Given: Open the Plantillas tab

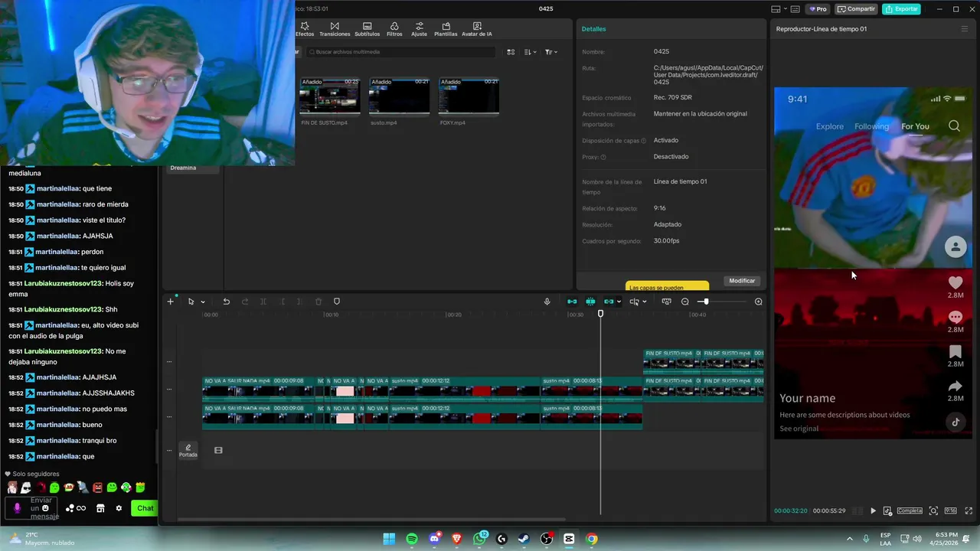Looking at the screenshot, I should click(x=446, y=29).
